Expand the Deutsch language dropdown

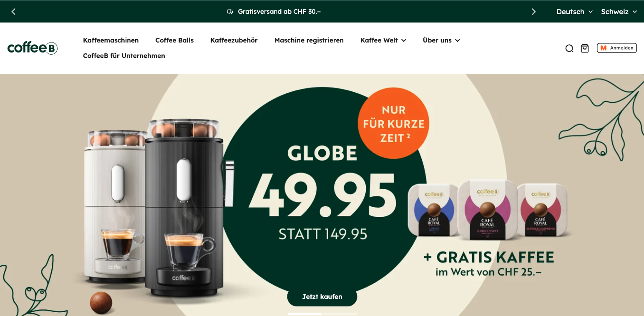pos(574,12)
